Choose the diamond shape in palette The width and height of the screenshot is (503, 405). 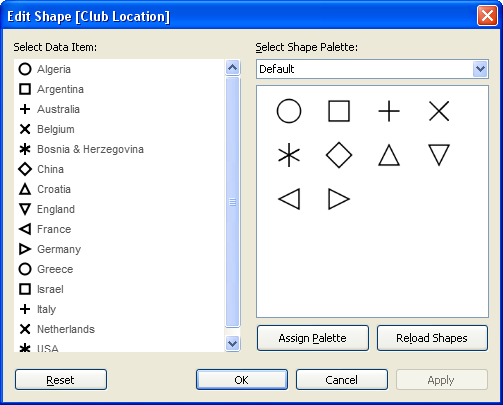[x=339, y=155]
